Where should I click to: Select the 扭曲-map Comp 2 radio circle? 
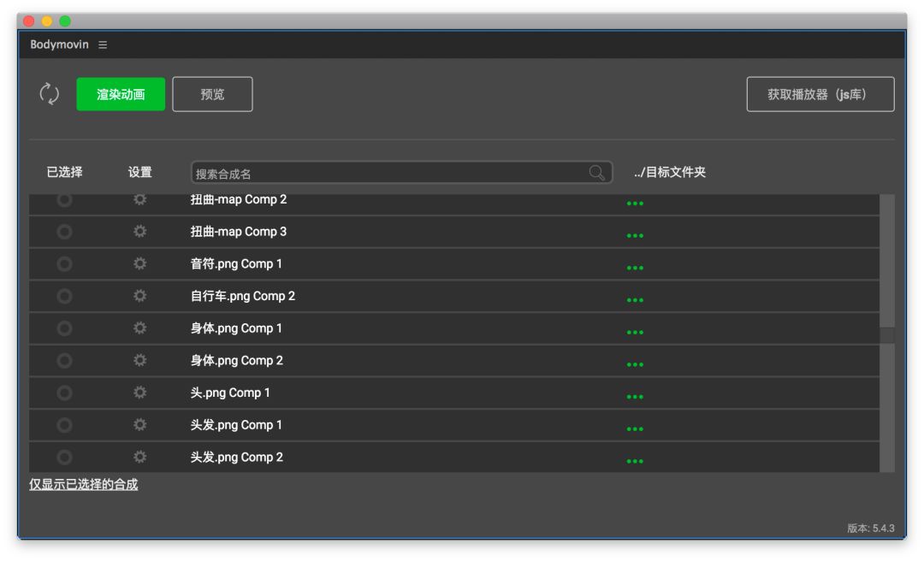64,200
